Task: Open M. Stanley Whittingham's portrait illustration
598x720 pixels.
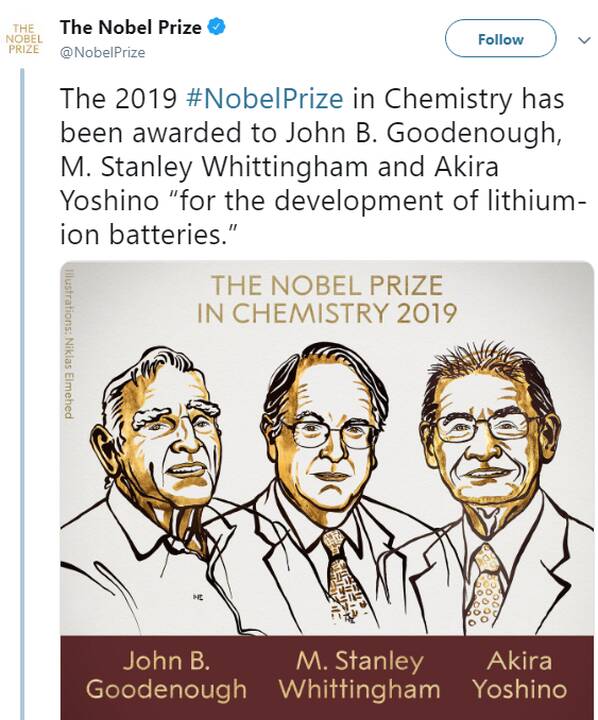Action: [x=326, y=487]
